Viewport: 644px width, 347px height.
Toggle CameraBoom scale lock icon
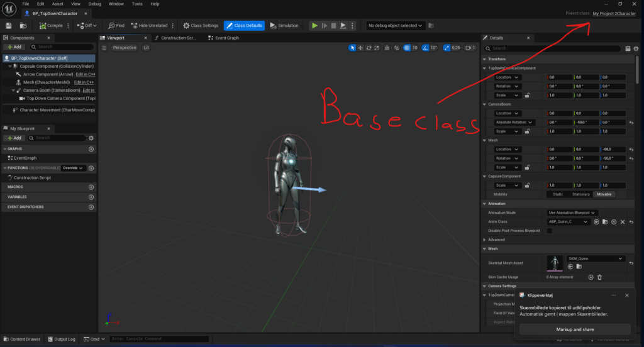click(x=527, y=131)
